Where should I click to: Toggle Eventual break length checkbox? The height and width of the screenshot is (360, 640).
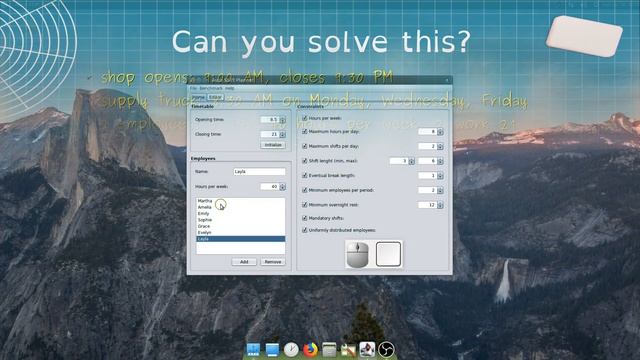click(304, 176)
